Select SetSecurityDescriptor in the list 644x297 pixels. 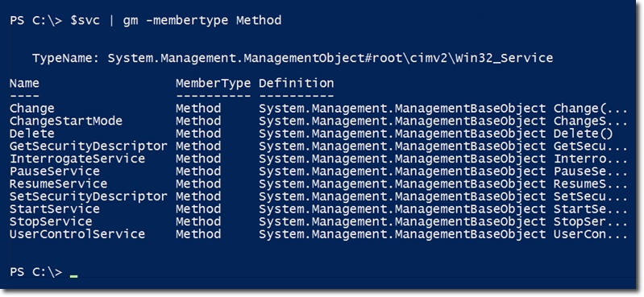click(89, 196)
